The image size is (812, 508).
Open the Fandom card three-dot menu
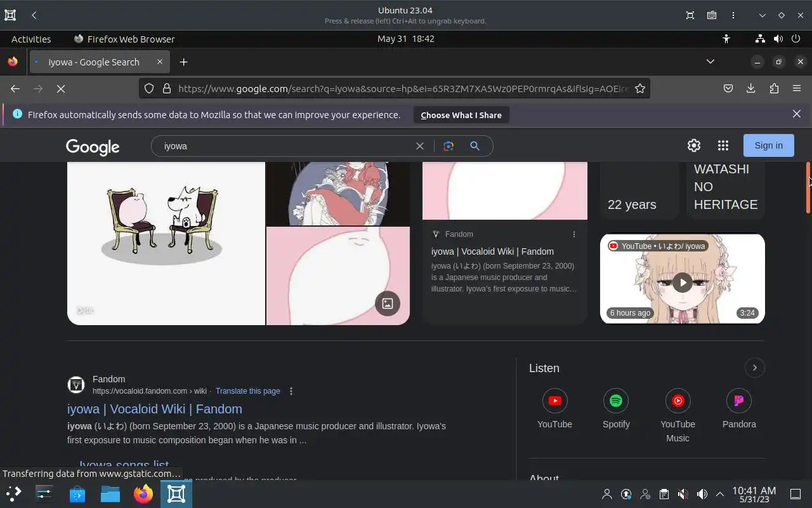pyautogui.click(x=574, y=234)
